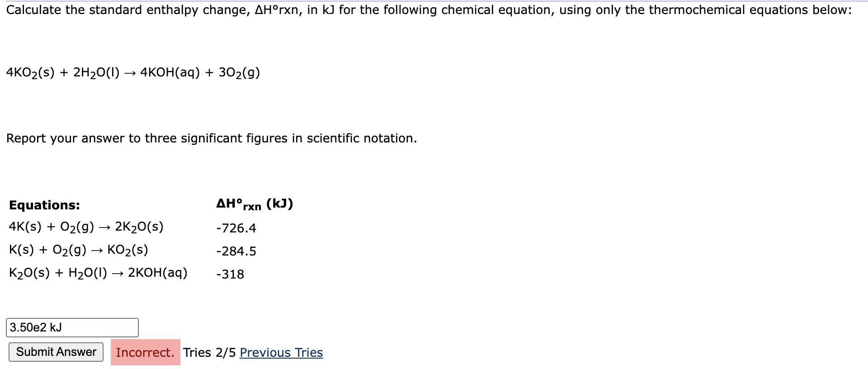The height and width of the screenshot is (369, 868).
Task: Select the equation 4K(s) + O2(g) → 2K2O(s)
Action: [x=86, y=227]
